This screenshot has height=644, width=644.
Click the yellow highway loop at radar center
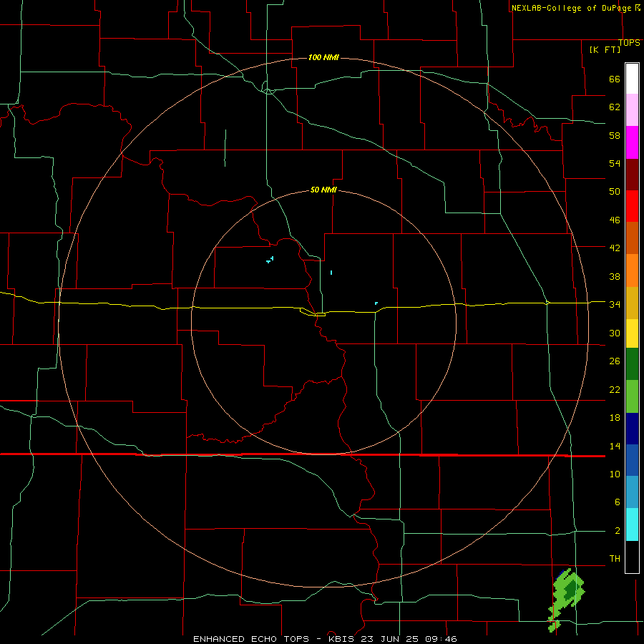click(313, 313)
